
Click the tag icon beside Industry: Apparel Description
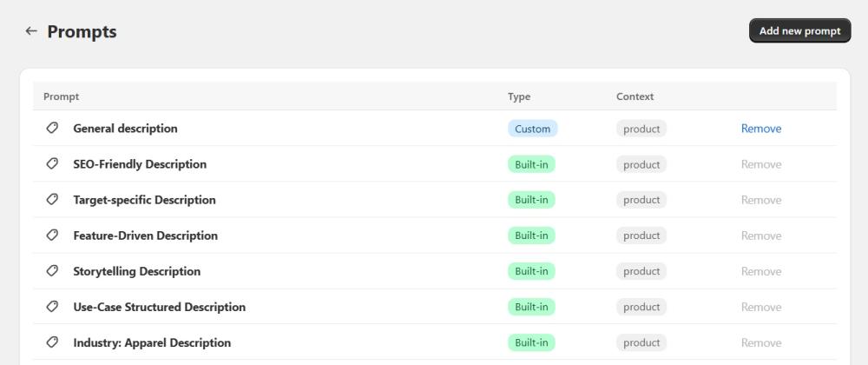click(52, 342)
